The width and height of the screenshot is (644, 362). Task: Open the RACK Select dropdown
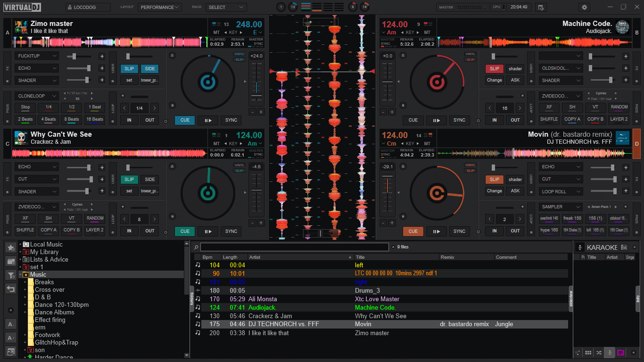pos(226,8)
